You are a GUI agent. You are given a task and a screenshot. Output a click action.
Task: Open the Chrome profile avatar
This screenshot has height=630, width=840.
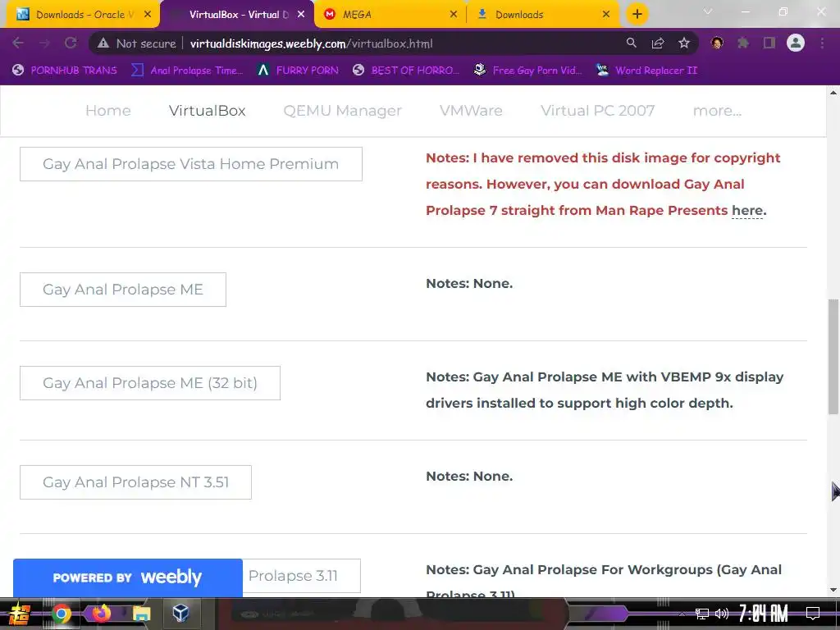[796, 43]
